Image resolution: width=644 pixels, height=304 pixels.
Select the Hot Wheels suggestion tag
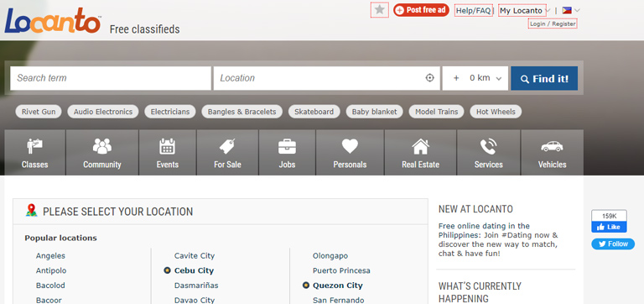coord(496,112)
